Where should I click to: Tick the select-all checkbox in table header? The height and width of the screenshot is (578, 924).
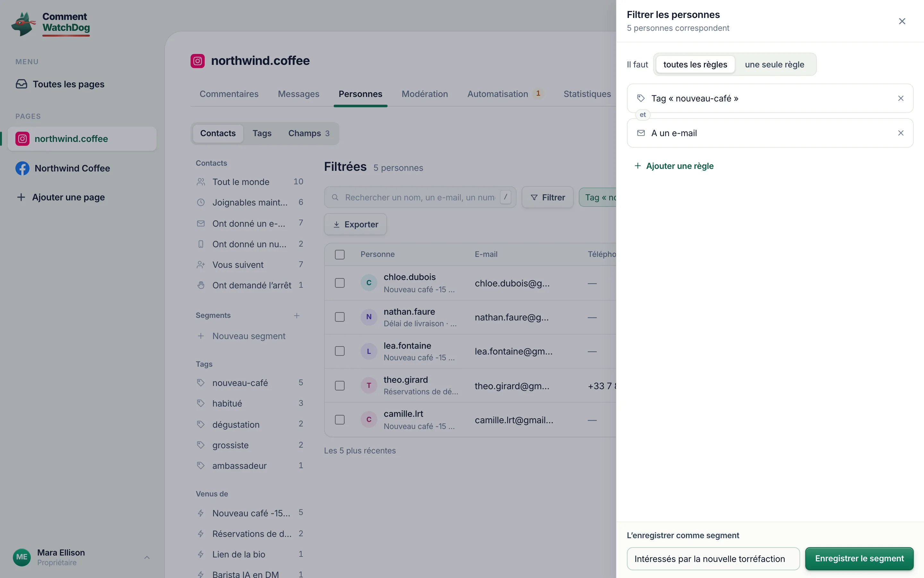click(340, 255)
